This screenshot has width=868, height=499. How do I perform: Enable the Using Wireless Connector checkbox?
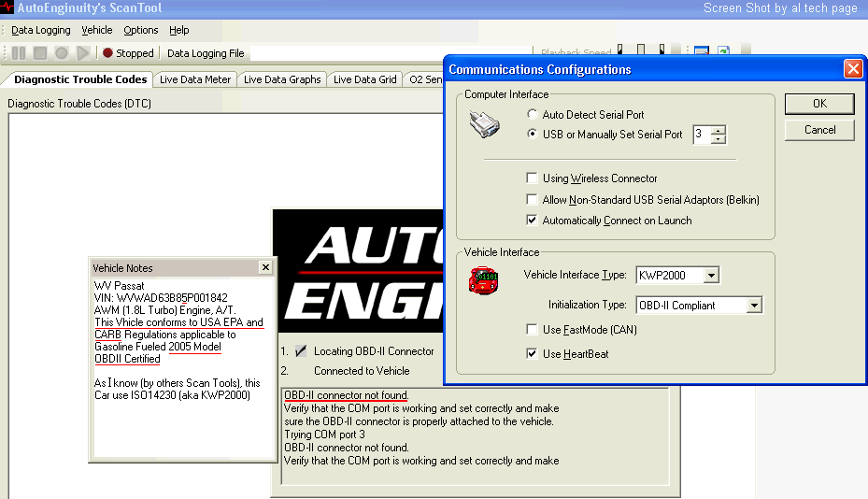(x=533, y=178)
